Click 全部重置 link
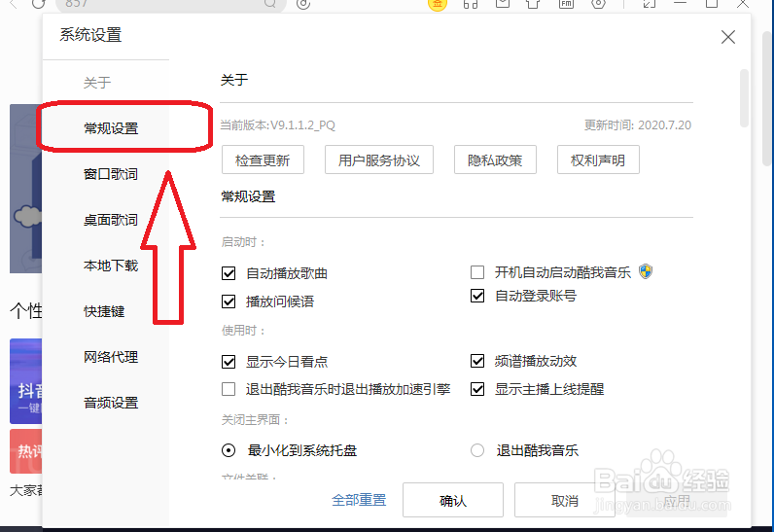The height and width of the screenshot is (532, 774). coord(359,500)
